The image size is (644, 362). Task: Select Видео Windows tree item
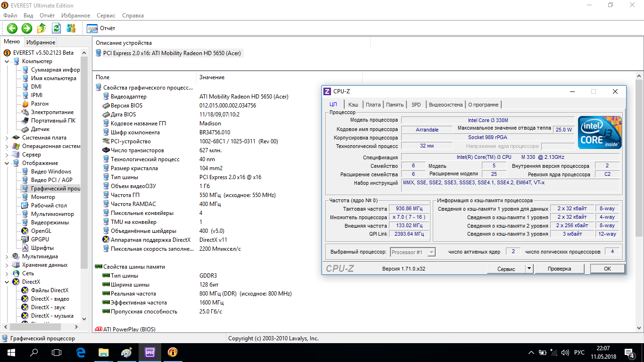point(47,172)
